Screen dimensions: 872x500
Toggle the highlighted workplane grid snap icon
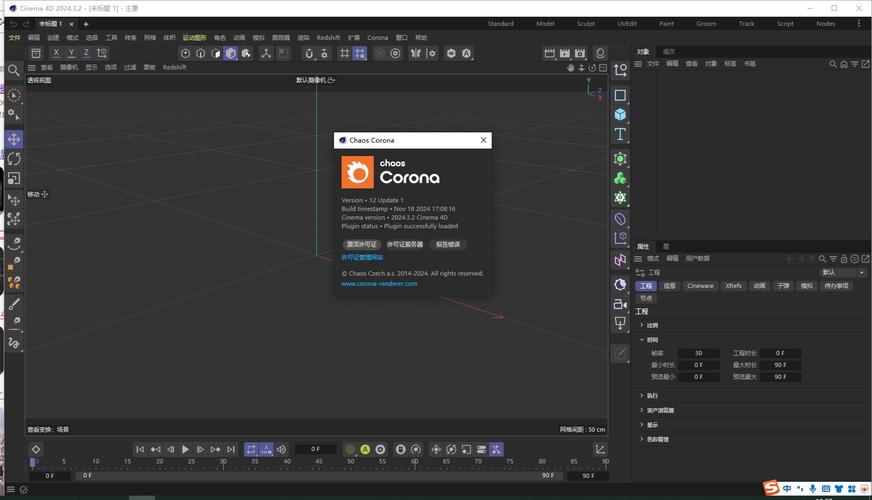360,53
